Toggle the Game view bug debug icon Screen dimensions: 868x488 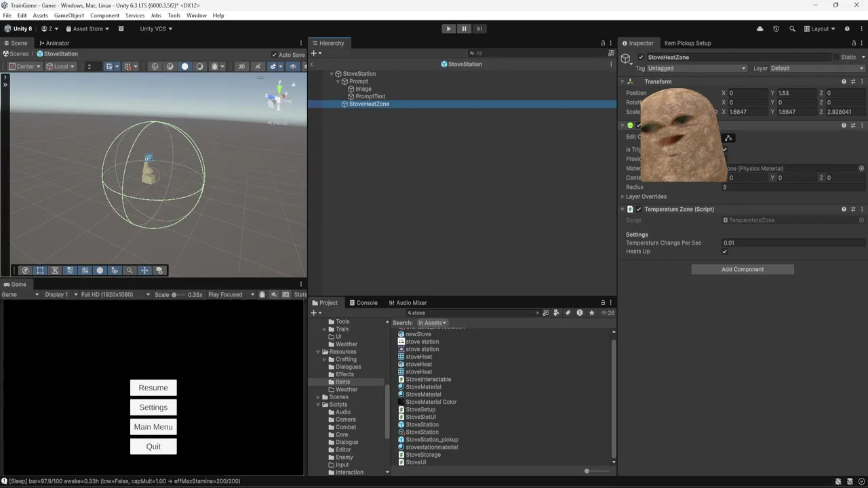[x=262, y=295]
